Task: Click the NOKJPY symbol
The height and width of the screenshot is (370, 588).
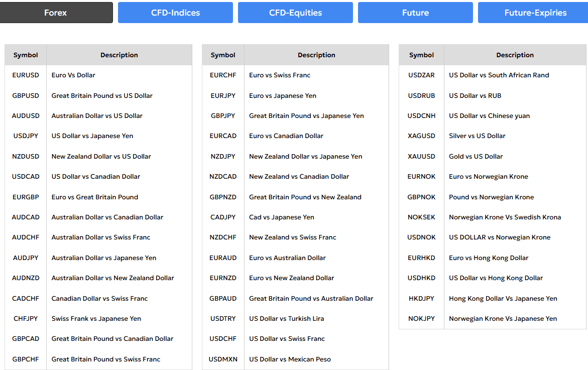Action: click(421, 319)
